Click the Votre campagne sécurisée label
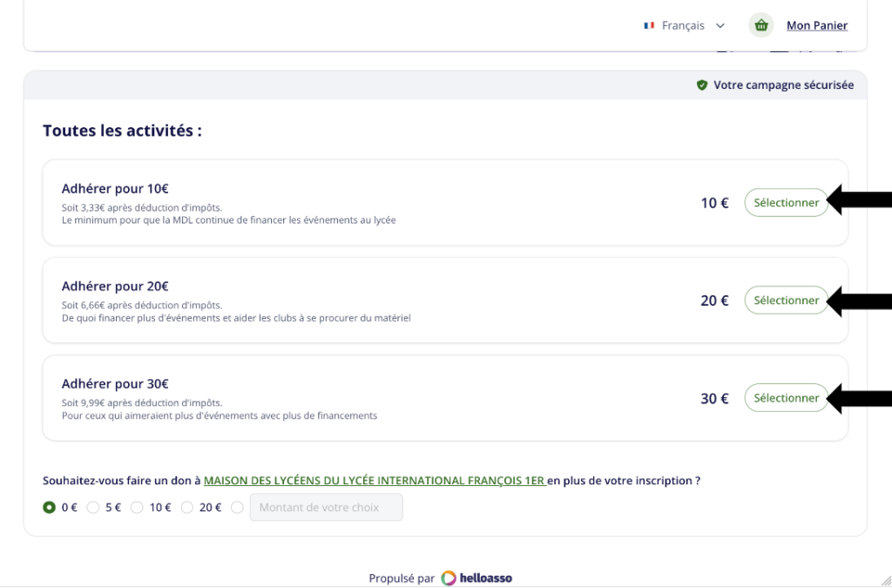Image resolution: width=892 pixels, height=588 pixels. (783, 85)
